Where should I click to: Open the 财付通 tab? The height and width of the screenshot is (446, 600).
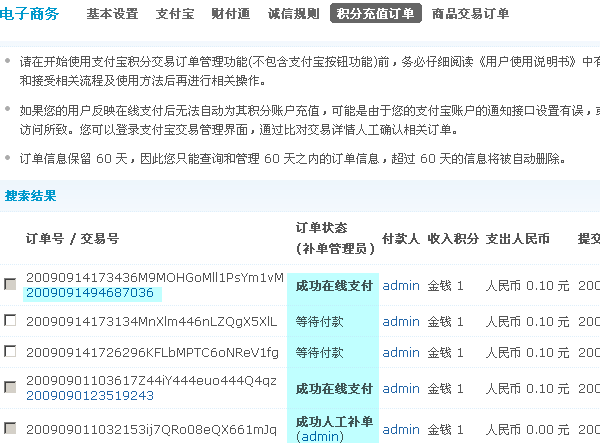coord(230,14)
